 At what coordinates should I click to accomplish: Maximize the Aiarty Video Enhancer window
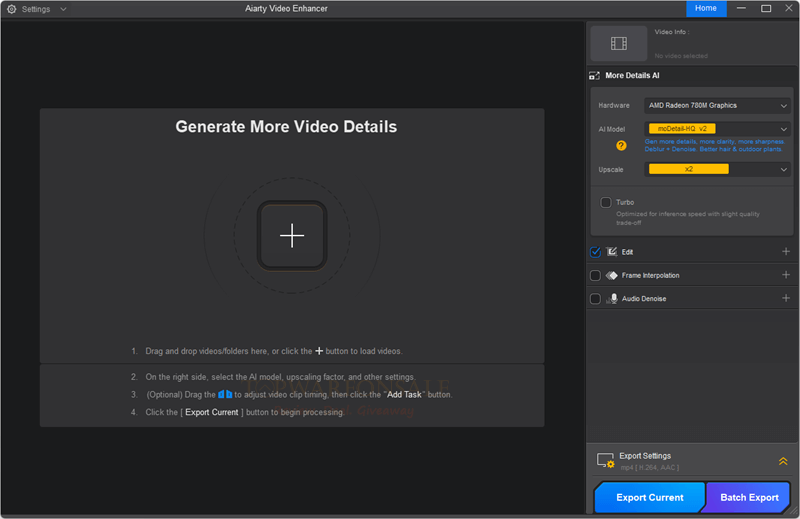(x=766, y=8)
